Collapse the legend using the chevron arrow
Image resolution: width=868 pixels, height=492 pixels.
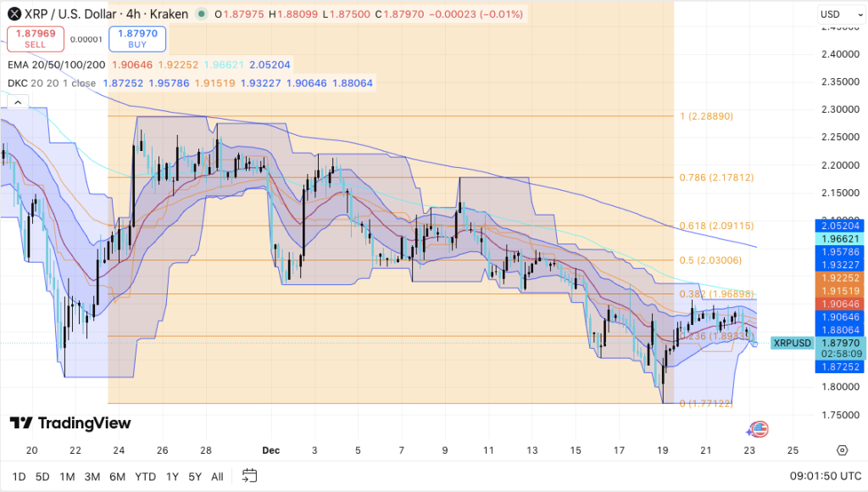[18, 101]
